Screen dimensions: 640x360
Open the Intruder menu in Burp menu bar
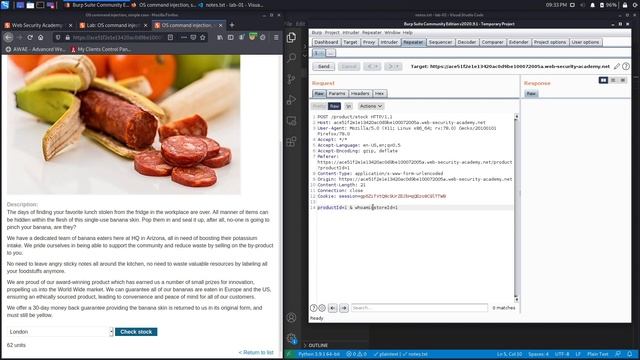click(350, 33)
